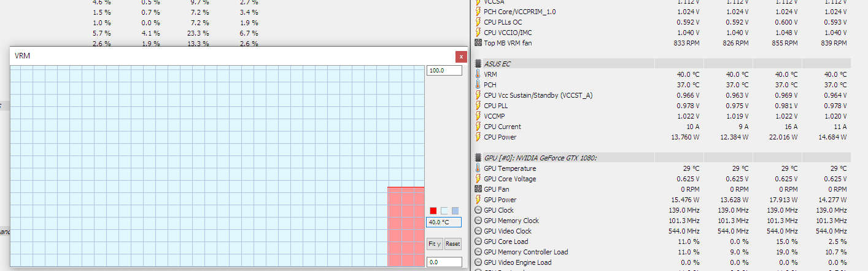Screen dimensions: 868x271
Task: Select the CPU Vcc Sustain/Standby (VCCST_A) label
Action: click(538, 95)
